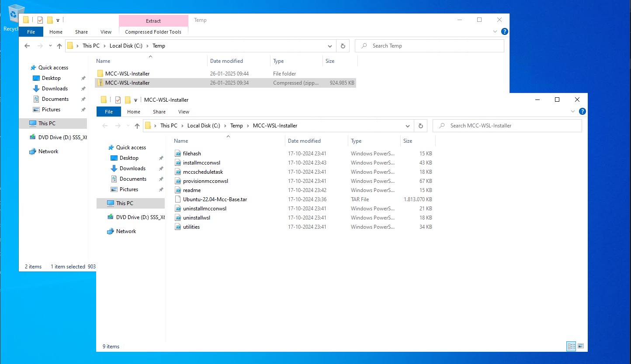The image size is (631, 364).
Task: Click Local Disk (C:) in Temp window breadcrumb
Action: point(126,46)
